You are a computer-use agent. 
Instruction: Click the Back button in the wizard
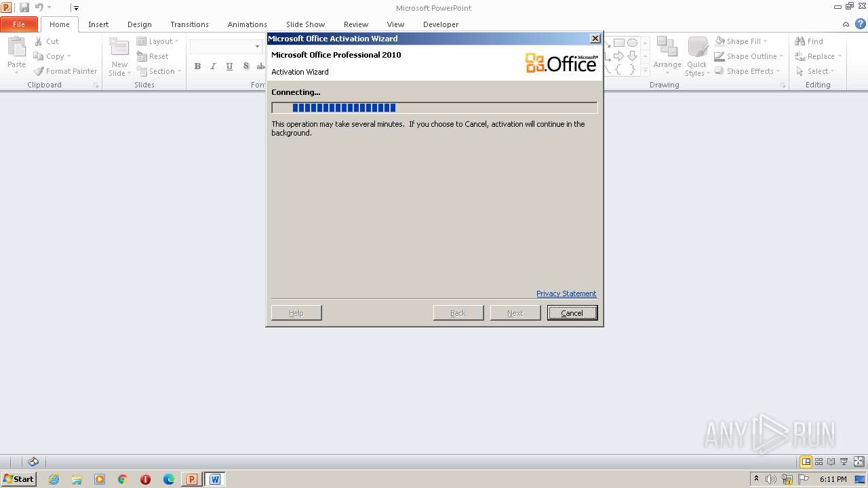coord(458,313)
